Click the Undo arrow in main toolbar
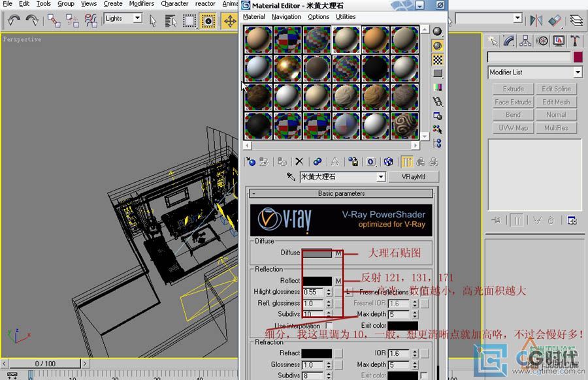The image size is (588, 380). [x=14, y=21]
